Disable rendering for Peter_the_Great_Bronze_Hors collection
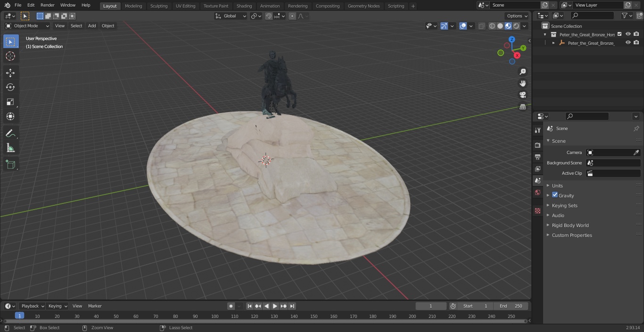Screen dimensions: 644x332 pos(636,34)
